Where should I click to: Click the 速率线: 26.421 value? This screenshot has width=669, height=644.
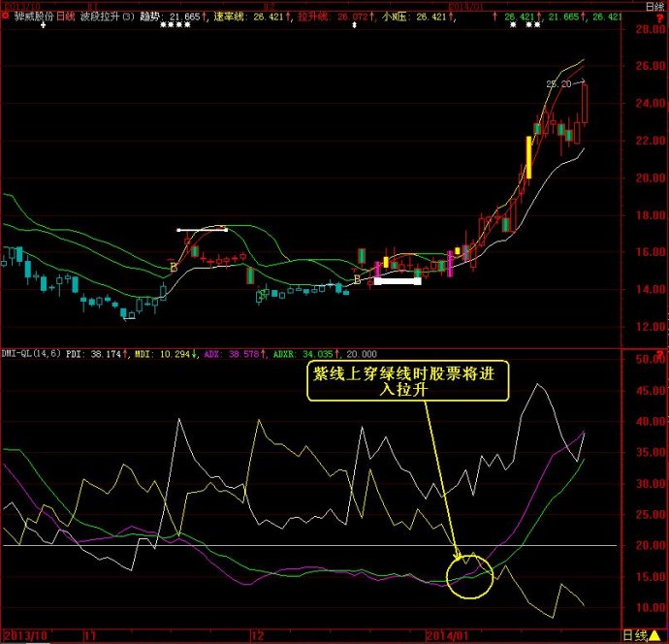[x=249, y=16]
